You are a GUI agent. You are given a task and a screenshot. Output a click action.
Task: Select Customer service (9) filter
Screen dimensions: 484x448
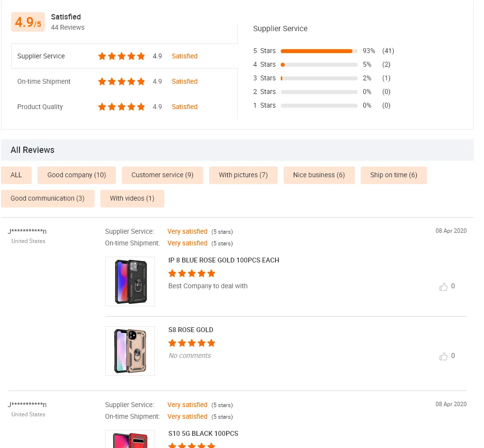click(162, 175)
